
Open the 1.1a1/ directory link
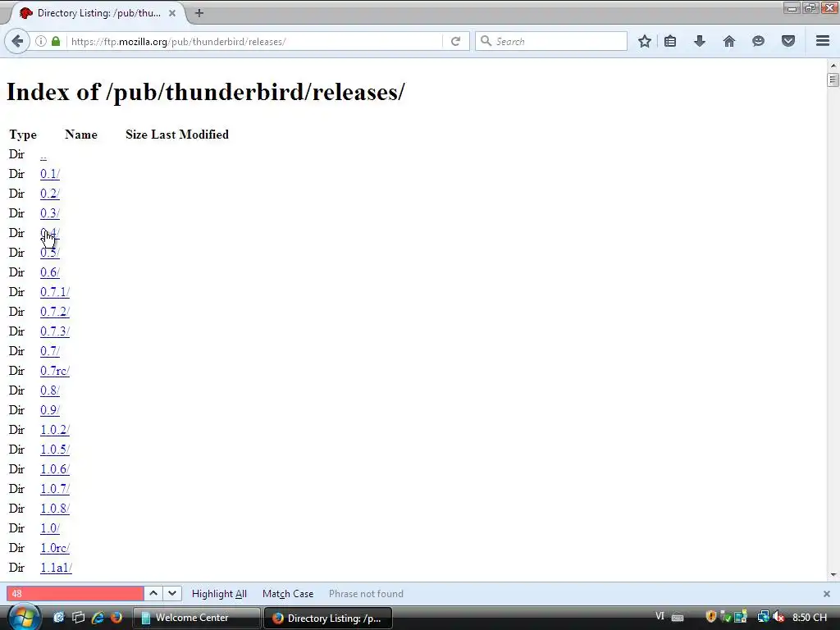[56, 568]
